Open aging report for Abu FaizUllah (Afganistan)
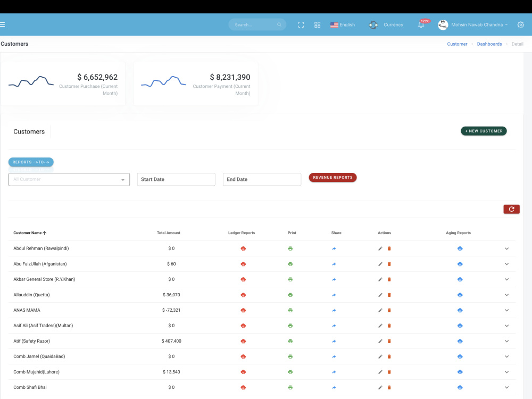Image resolution: width=532 pixels, height=399 pixels. (x=460, y=264)
